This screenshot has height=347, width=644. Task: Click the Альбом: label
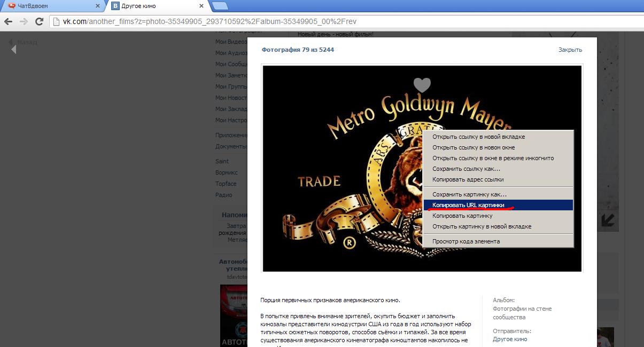coord(503,300)
